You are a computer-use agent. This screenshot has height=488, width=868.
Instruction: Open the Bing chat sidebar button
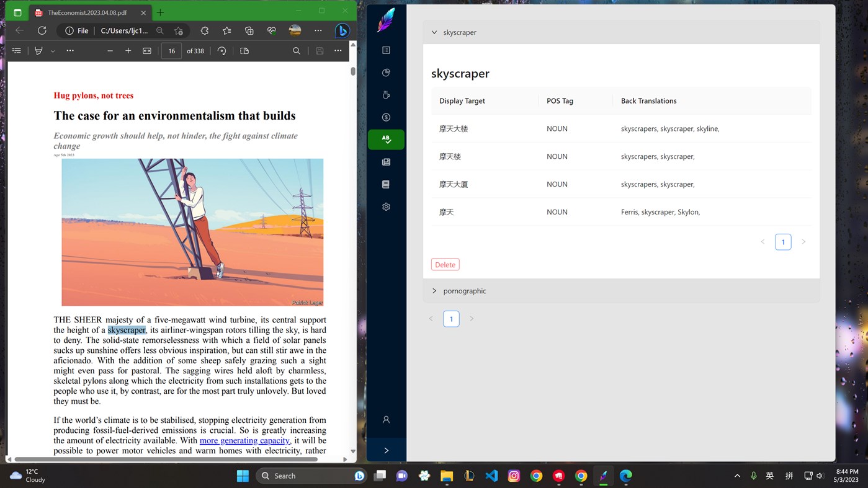point(342,30)
